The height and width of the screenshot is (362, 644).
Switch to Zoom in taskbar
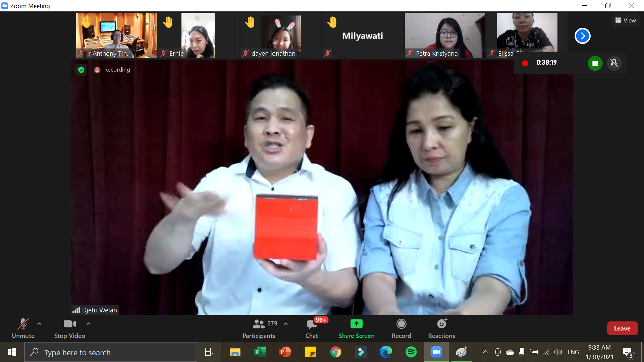click(x=436, y=352)
